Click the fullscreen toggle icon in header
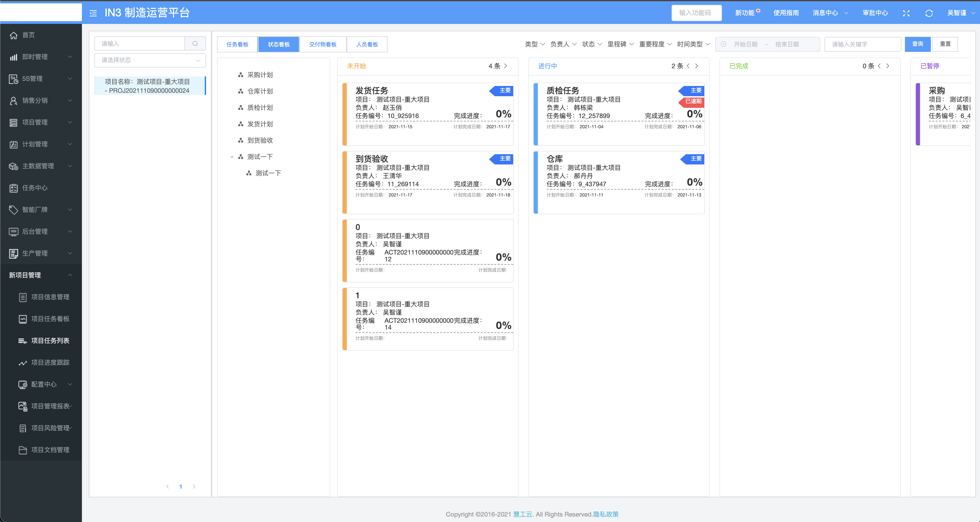Screen dimensions: 980x522 (906, 13)
